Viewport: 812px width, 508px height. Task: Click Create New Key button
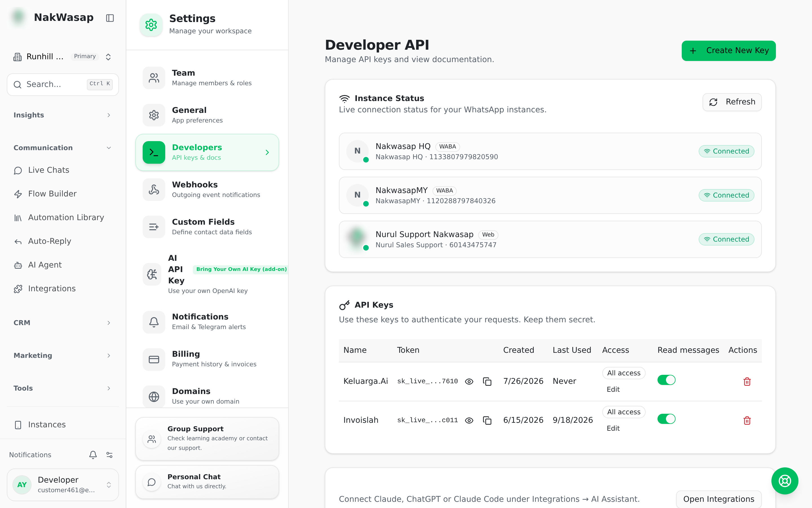coord(729,51)
